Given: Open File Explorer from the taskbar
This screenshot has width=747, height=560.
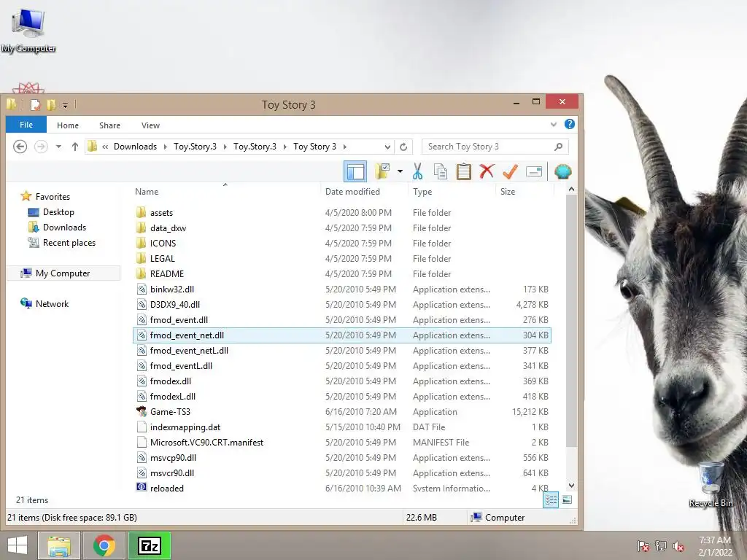Looking at the screenshot, I should (x=59, y=545).
